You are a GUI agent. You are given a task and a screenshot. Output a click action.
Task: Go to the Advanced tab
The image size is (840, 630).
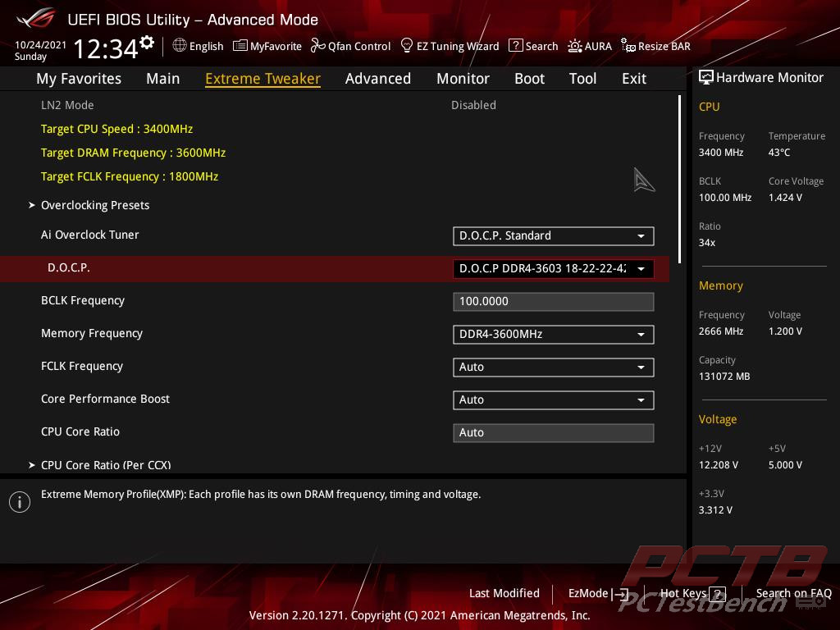378,79
